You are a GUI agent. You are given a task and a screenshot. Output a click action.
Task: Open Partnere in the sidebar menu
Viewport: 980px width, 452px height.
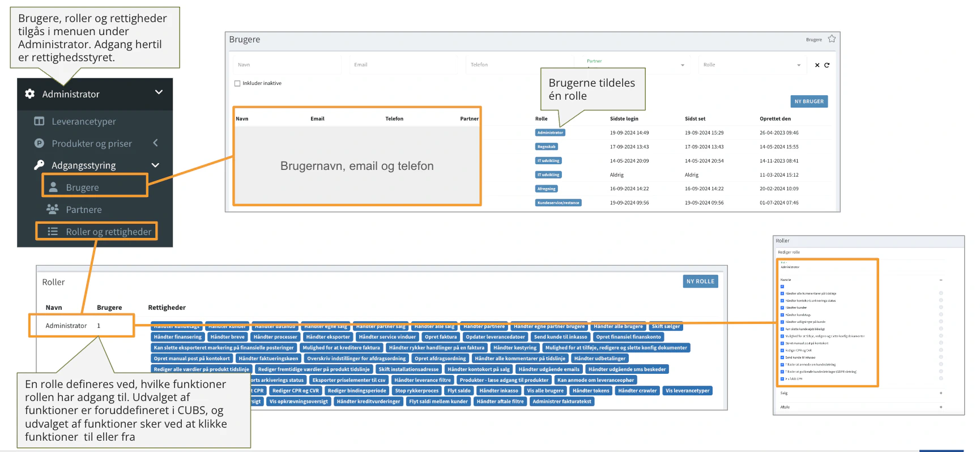pyautogui.click(x=84, y=210)
